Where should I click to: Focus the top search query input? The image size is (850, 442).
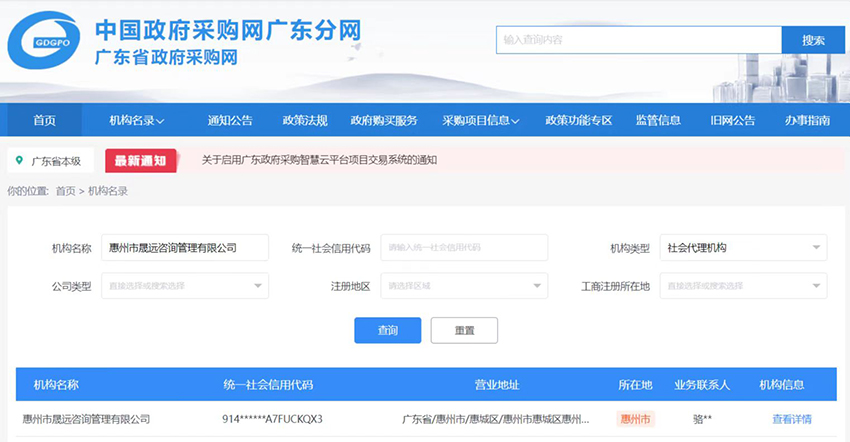tap(638, 40)
